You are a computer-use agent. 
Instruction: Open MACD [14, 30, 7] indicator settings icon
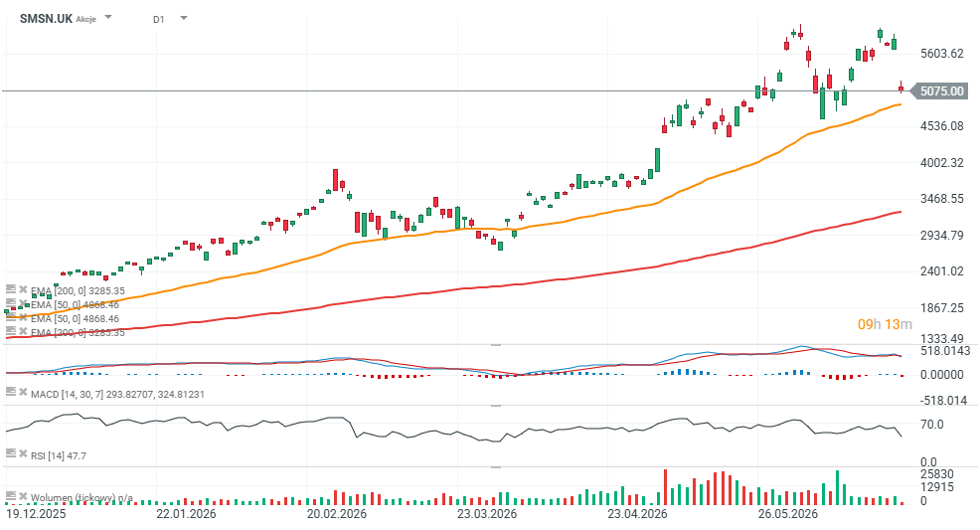click(x=10, y=392)
